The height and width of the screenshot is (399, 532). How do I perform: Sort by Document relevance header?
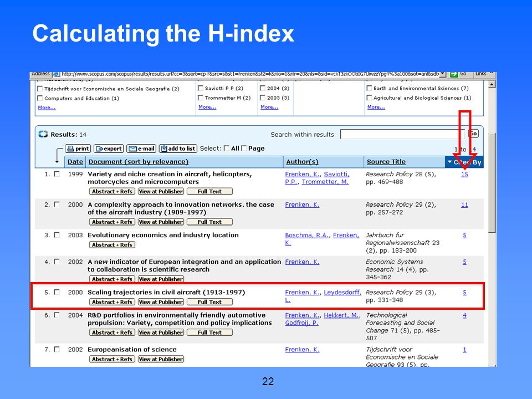tap(139, 162)
